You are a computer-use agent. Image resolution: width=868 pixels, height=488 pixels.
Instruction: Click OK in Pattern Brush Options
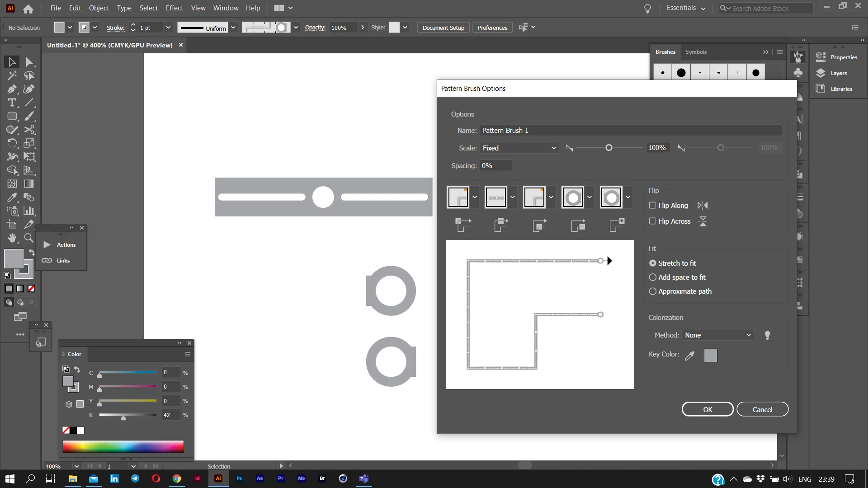click(707, 409)
